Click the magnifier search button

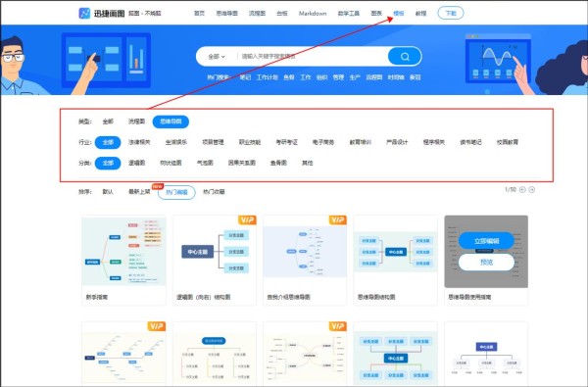coord(405,56)
